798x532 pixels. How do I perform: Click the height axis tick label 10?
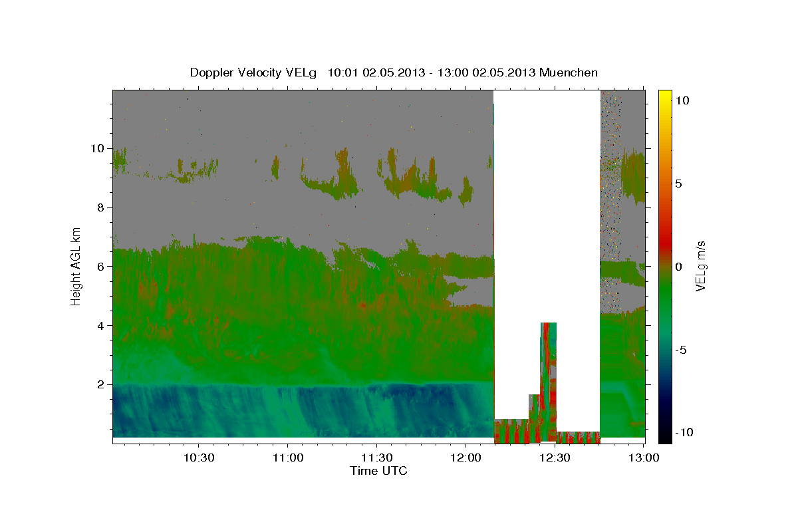96,148
